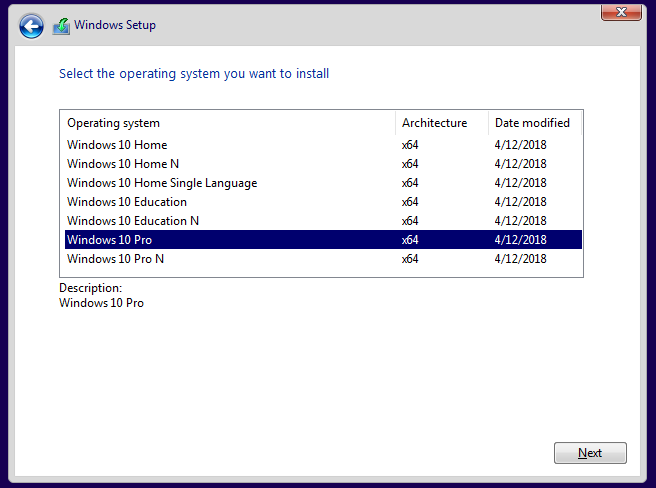Choose the Windows 10 Pro N edition
This screenshot has width=656, height=488.
tap(323, 259)
